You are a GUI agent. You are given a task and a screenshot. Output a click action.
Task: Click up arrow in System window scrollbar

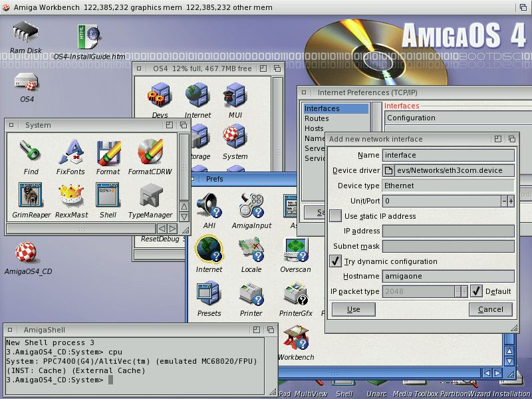tap(184, 207)
